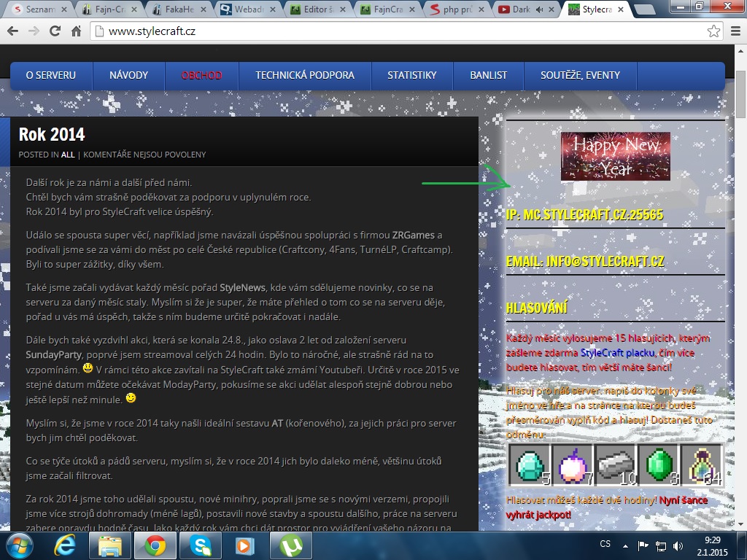
Task: Switch to the php tab
Action: tap(457, 9)
